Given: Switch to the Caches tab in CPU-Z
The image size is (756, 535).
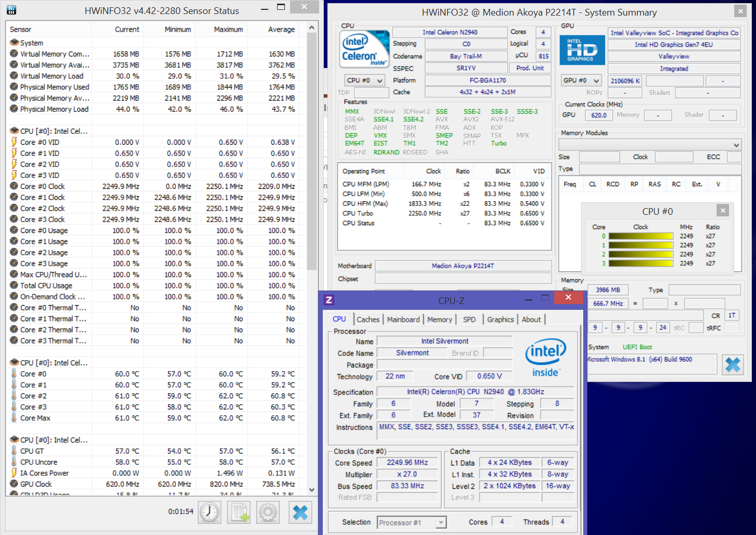Looking at the screenshot, I should click(x=368, y=320).
